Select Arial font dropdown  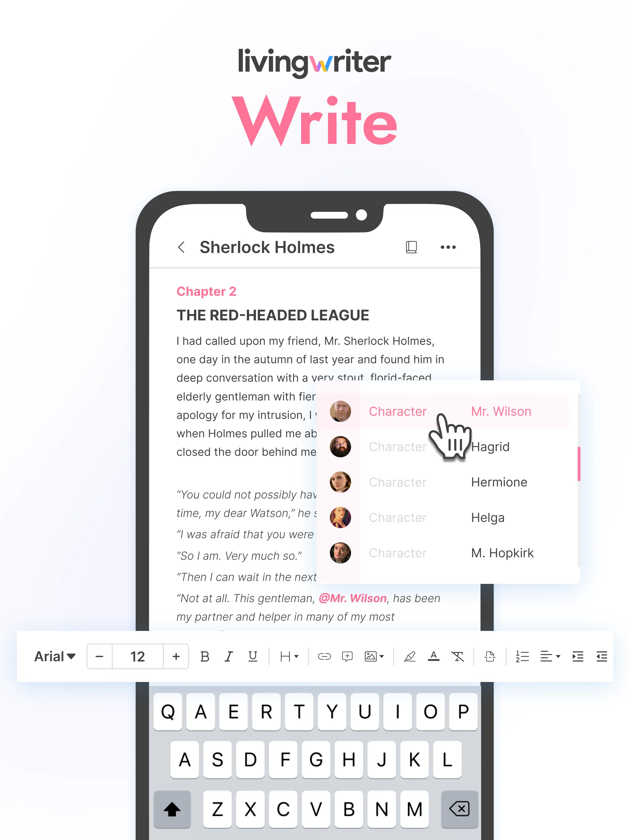tap(52, 655)
